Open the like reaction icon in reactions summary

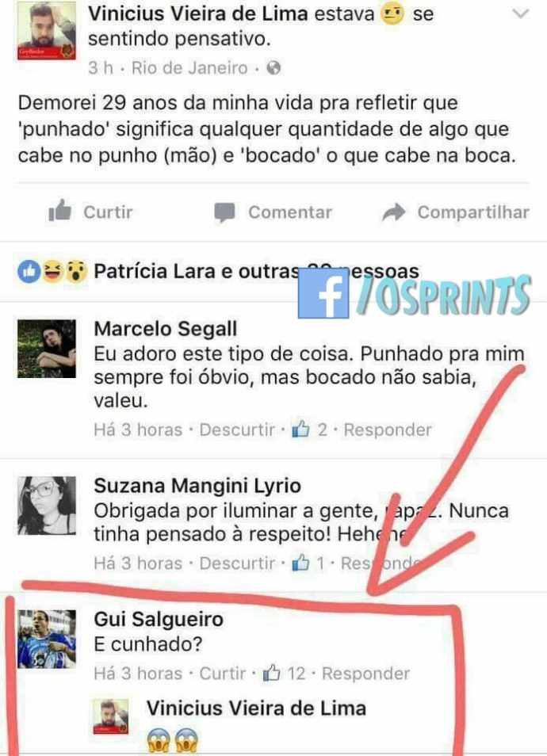(29, 272)
